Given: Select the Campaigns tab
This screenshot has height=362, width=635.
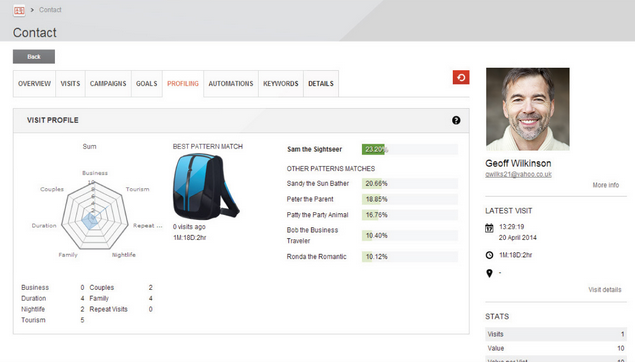Looking at the screenshot, I should coord(108,84).
